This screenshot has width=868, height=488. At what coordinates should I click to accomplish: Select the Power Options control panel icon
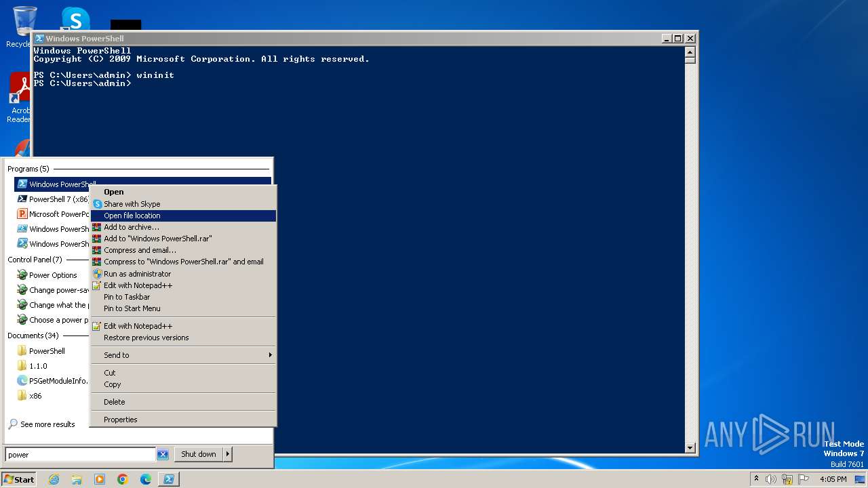[22, 275]
